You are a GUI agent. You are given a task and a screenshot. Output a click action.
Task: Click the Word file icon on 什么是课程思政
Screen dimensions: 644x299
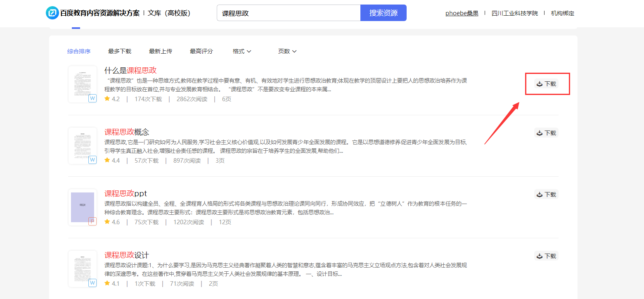click(x=92, y=98)
